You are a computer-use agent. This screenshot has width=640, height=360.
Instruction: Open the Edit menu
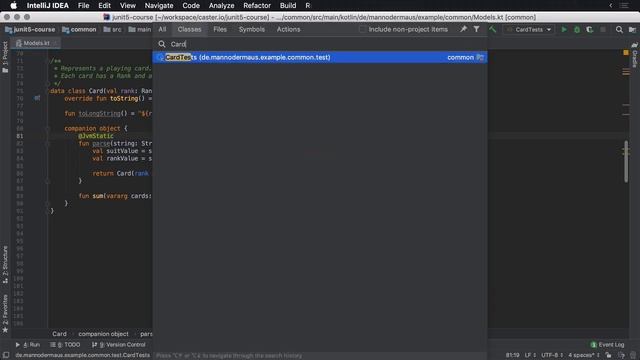(104, 5)
